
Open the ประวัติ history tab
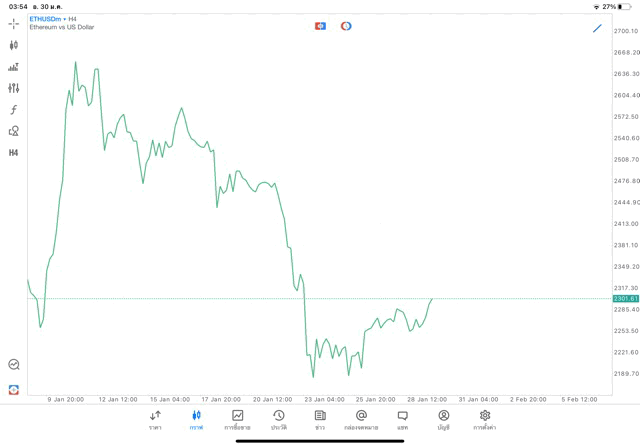(279, 420)
